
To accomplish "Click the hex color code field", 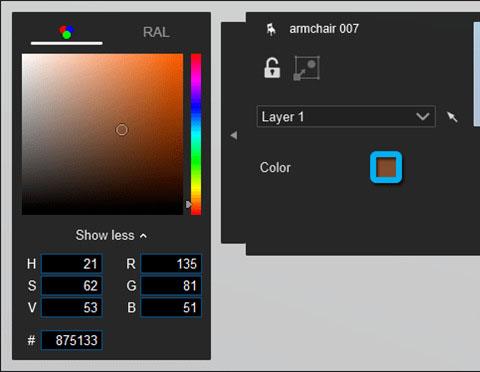I will pos(71,340).
